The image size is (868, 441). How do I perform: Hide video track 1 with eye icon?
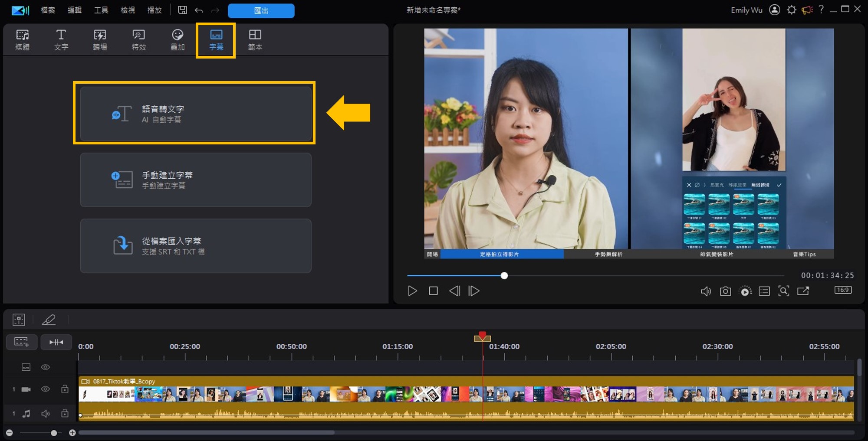click(46, 389)
